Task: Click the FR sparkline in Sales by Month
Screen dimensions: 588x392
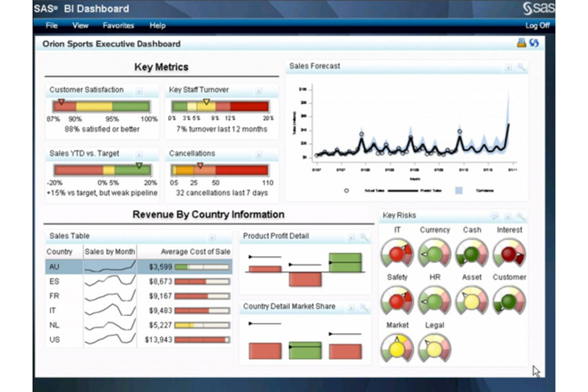Action: 110,296
